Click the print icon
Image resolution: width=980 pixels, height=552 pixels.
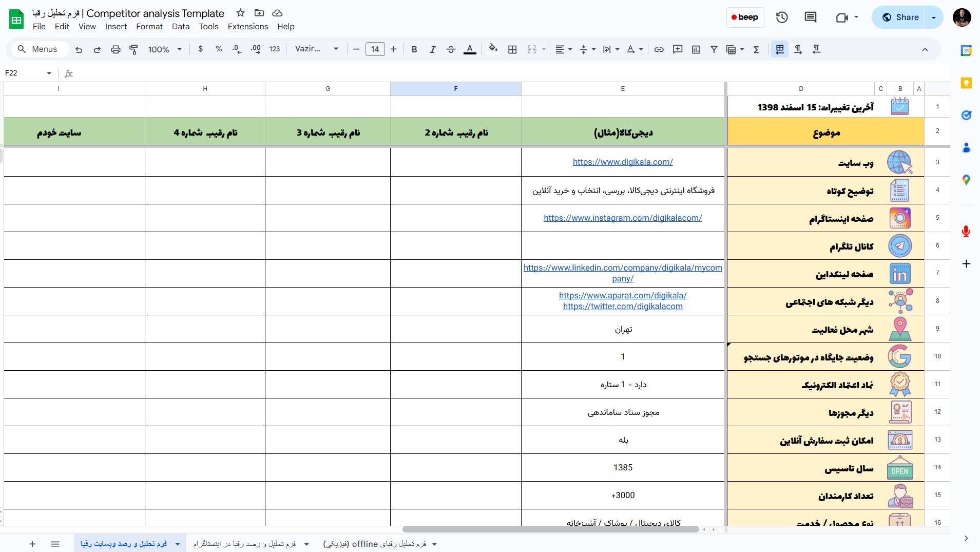116,49
